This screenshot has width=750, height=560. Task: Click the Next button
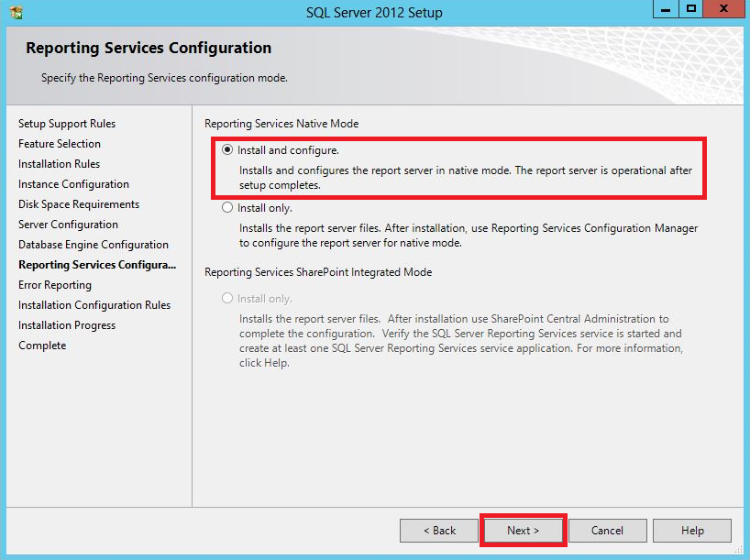(x=523, y=531)
